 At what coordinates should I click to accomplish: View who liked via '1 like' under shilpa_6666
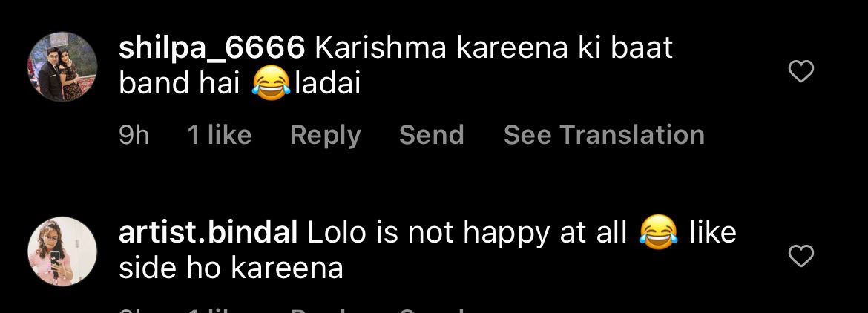coord(220,135)
